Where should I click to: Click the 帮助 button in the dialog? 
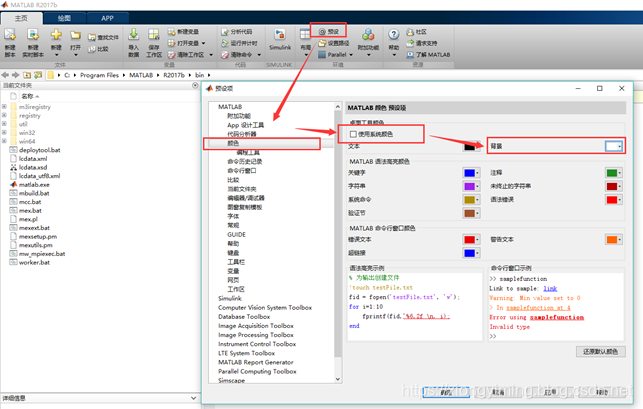[602, 393]
